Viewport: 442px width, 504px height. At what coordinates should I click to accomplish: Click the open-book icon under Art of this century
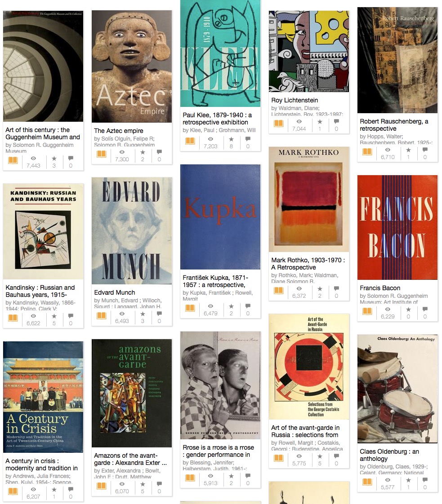(x=13, y=160)
